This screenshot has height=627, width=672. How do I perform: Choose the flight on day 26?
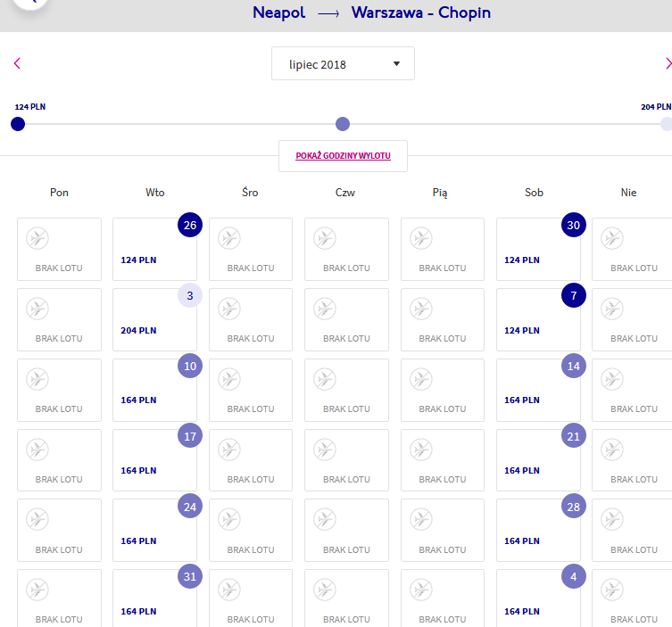(154, 249)
